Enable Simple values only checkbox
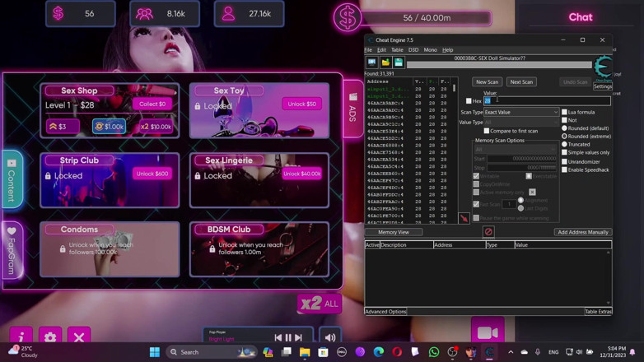644x362 pixels. pyautogui.click(x=565, y=152)
